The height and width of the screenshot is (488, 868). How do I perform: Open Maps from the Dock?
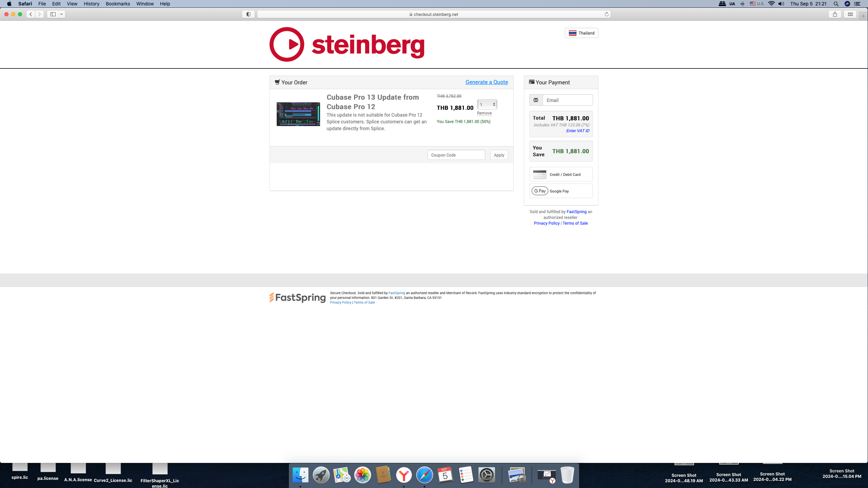point(342,475)
